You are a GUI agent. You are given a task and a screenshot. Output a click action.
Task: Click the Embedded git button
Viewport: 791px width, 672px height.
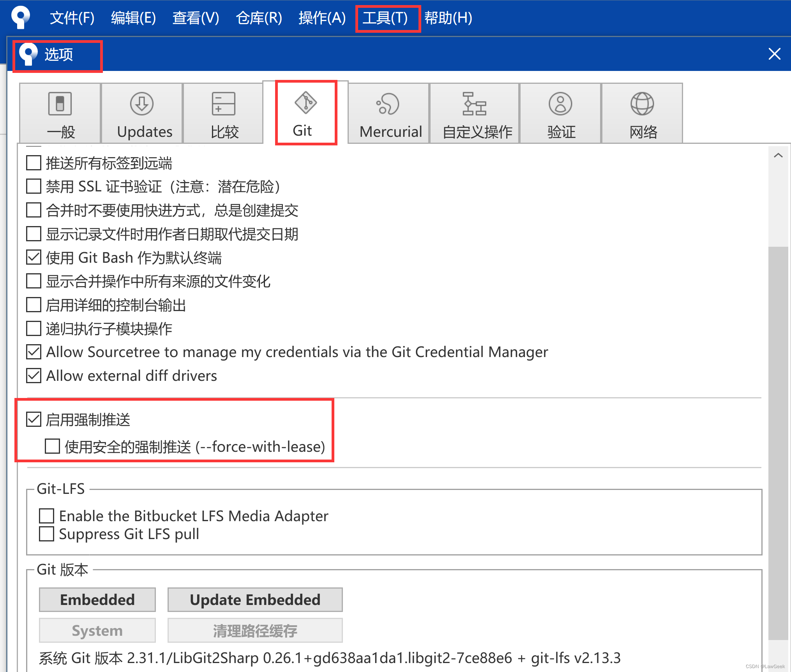(97, 599)
